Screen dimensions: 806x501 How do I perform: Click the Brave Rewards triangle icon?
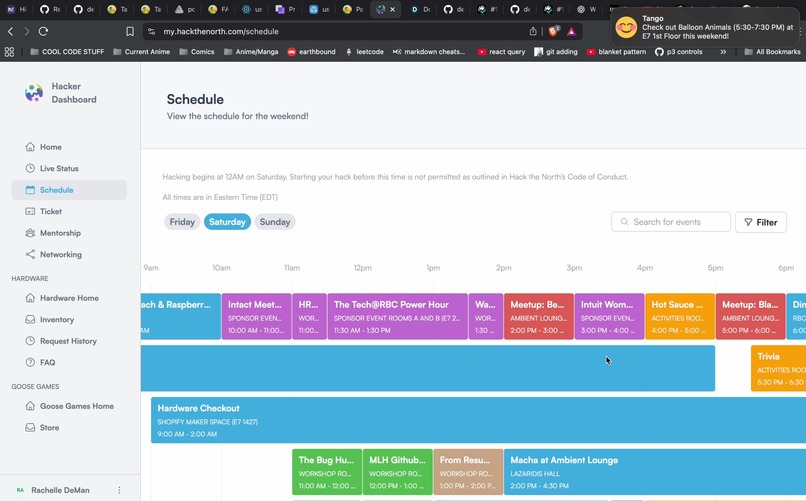[x=571, y=31]
